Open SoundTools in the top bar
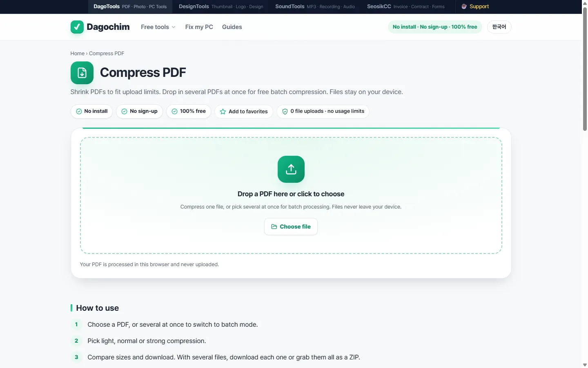Screen dimensions: 588x368 pos(315,7)
